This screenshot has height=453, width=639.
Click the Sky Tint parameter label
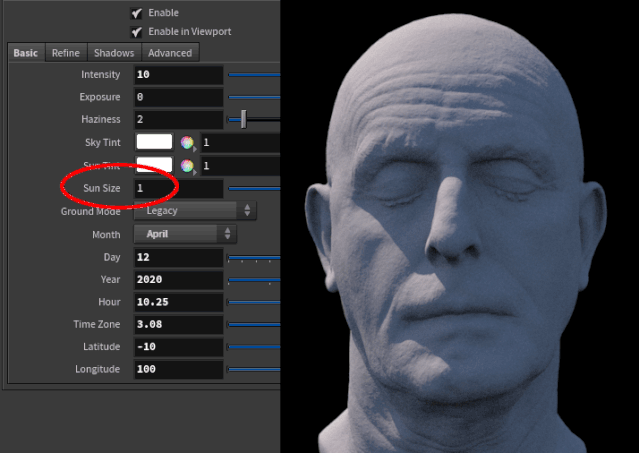pyautogui.click(x=103, y=143)
